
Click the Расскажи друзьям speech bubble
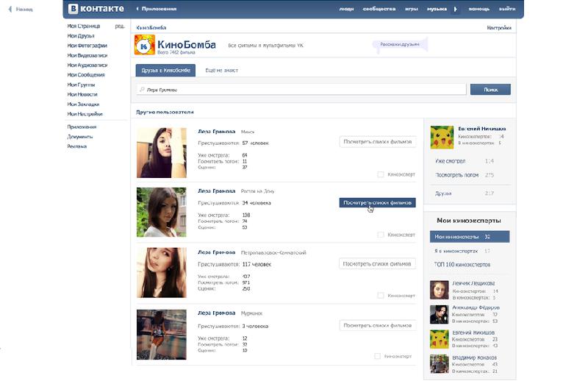coord(400,44)
